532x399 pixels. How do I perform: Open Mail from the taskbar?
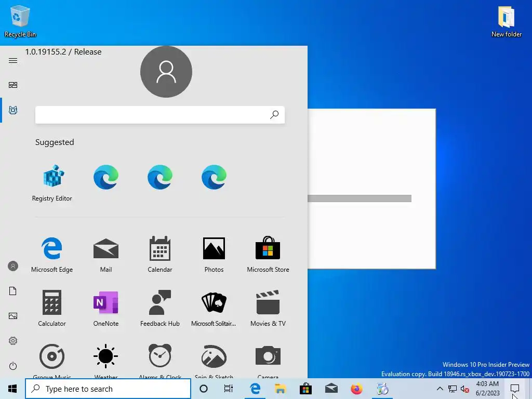pos(331,389)
